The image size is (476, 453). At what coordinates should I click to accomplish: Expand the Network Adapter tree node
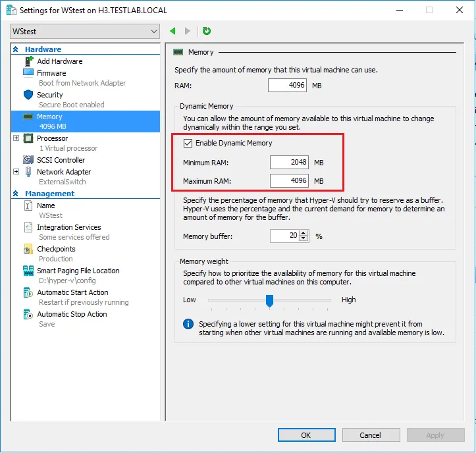(16, 171)
